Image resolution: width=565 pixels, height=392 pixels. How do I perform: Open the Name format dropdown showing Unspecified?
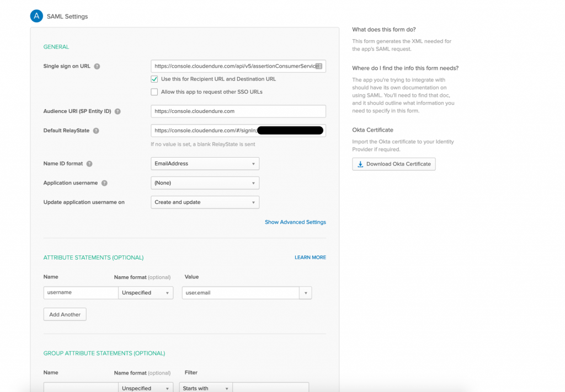(x=145, y=292)
